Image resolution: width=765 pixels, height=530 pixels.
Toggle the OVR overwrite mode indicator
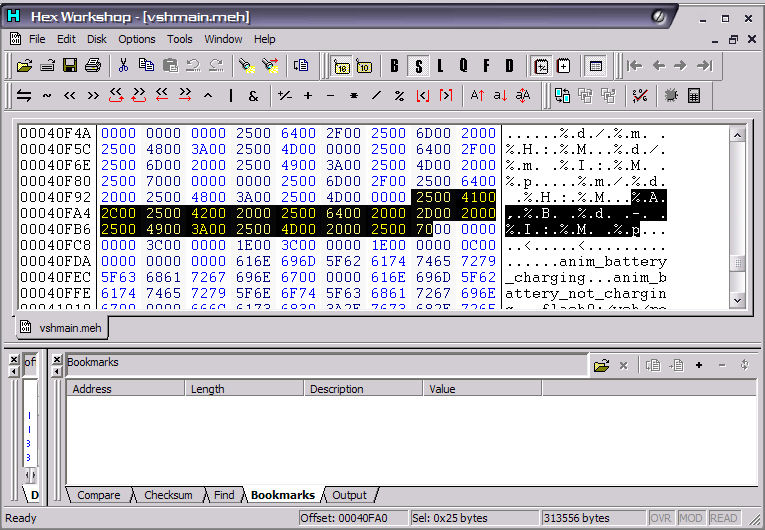661,518
